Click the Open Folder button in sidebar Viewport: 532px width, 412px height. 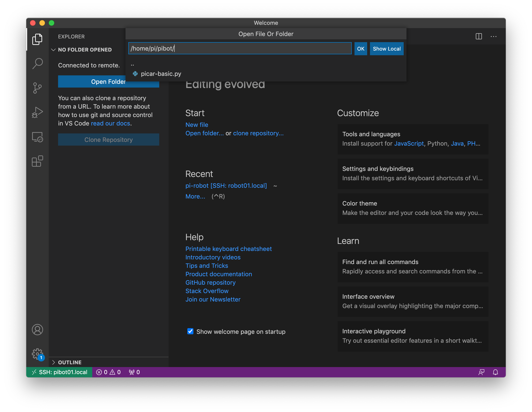click(x=108, y=81)
